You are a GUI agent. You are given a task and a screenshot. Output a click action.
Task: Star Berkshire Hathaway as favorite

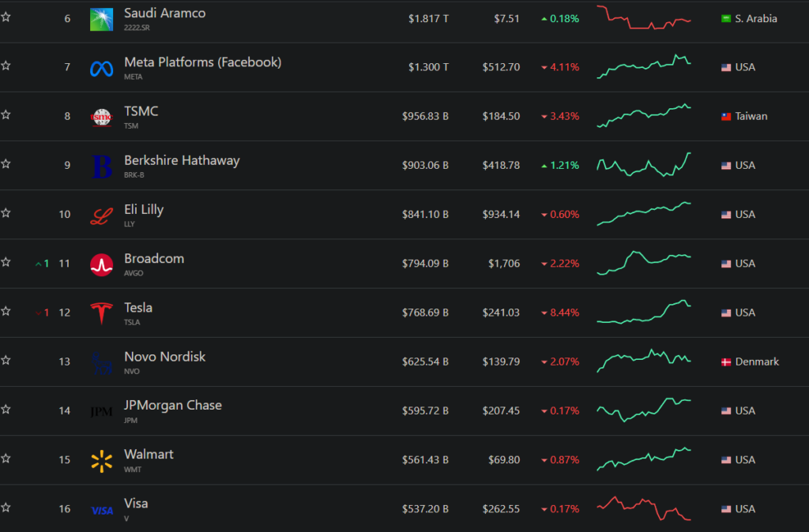6,164
